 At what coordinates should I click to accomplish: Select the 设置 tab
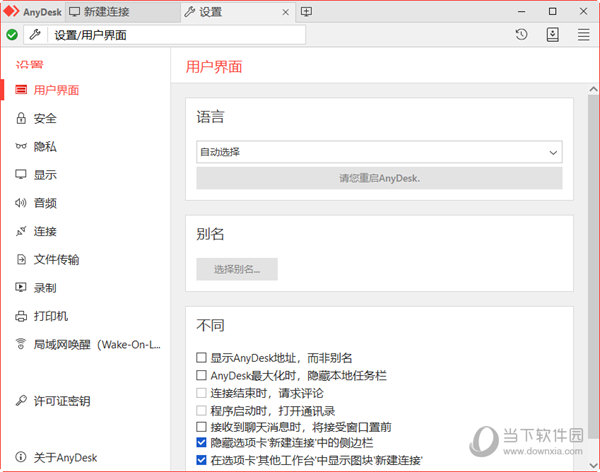click(x=237, y=12)
